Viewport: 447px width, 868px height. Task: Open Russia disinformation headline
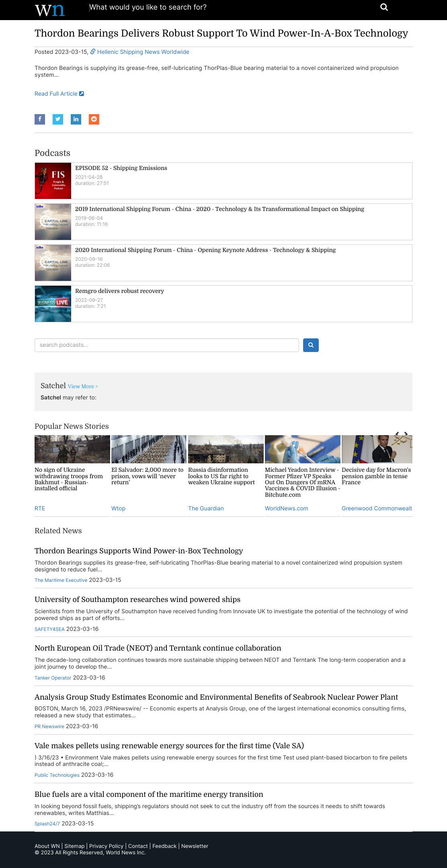[x=221, y=476]
